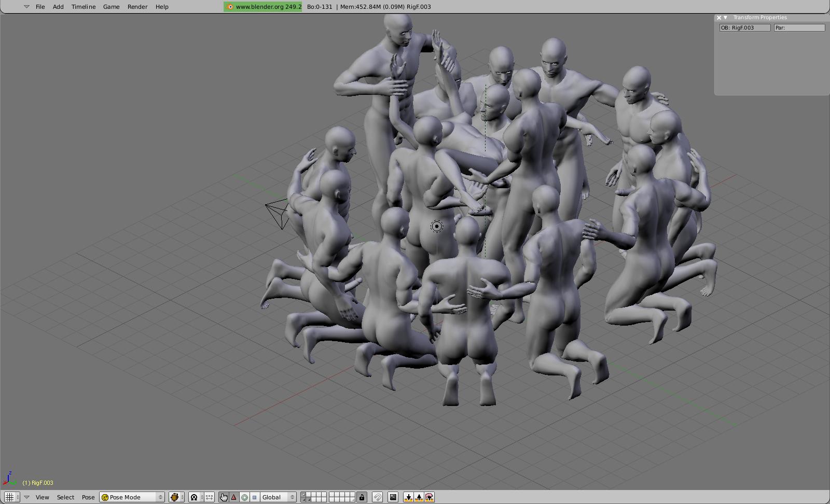Image resolution: width=830 pixels, height=504 pixels.
Task: Enable the rotate manipulator circle
Action: click(x=244, y=497)
